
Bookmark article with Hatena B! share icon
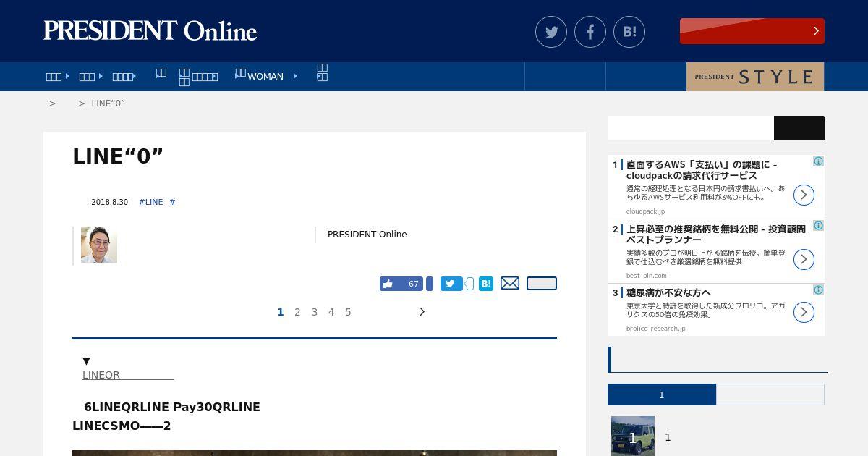click(486, 284)
